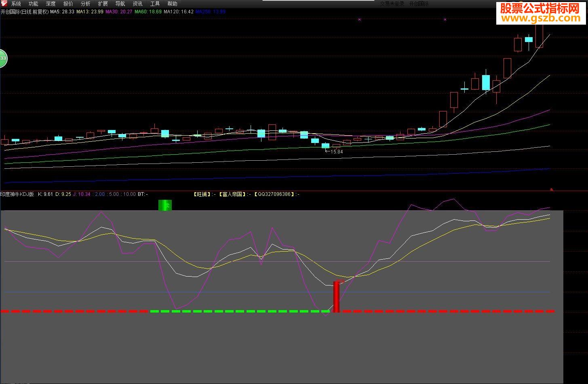Select the MA5: 28.33 indicator label
588x384 pixels.
coord(62,12)
